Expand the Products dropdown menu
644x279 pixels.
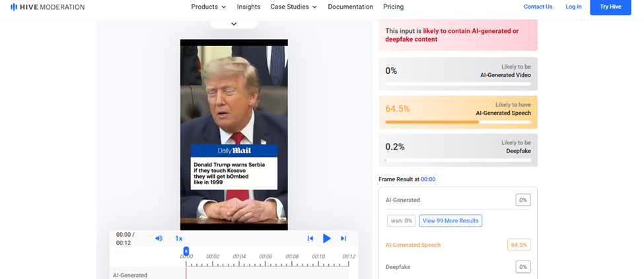coord(209,7)
